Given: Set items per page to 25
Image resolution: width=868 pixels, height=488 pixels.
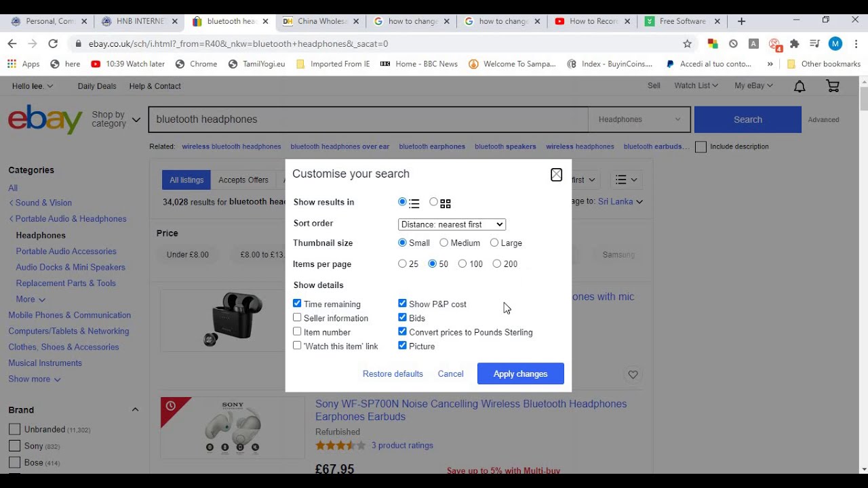Looking at the screenshot, I should click(402, 264).
